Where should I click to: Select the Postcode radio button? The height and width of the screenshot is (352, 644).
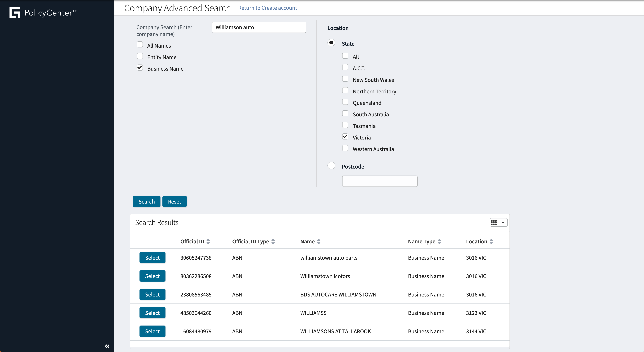(x=331, y=166)
